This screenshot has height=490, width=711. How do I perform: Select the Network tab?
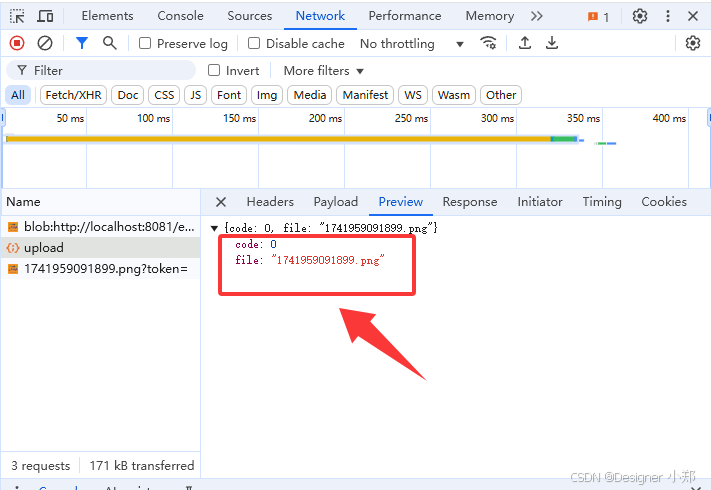(320, 16)
